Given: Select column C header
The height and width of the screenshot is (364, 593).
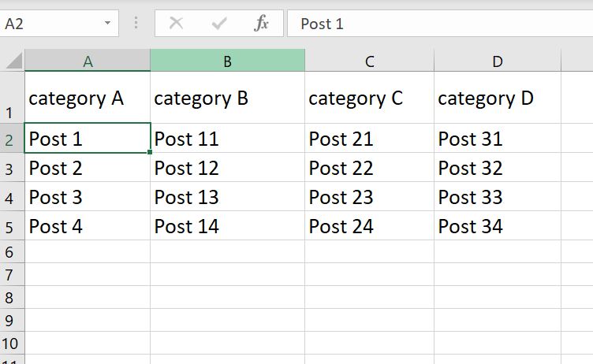Looking at the screenshot, I should (369, 61).
